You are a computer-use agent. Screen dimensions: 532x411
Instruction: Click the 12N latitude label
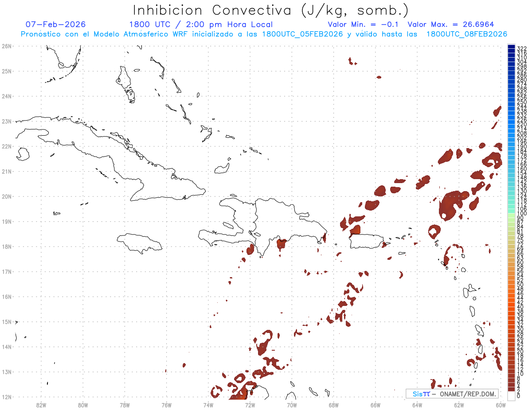[x=6, y=397]
